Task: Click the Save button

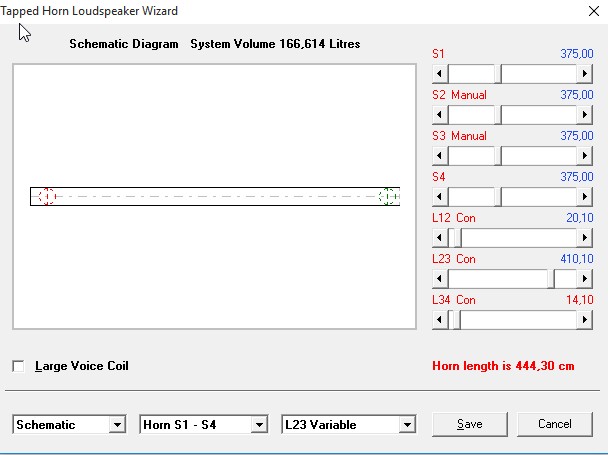Action: point(470,424)
